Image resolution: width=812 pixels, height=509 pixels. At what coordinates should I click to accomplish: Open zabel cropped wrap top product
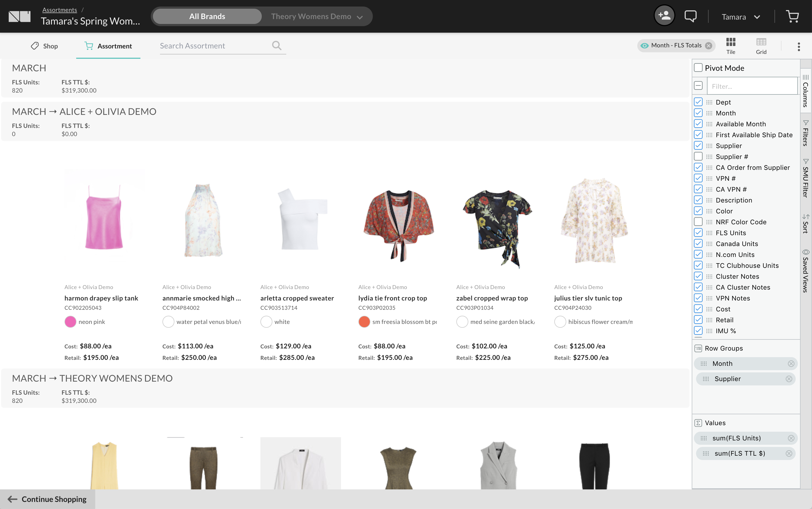(492, 298)
